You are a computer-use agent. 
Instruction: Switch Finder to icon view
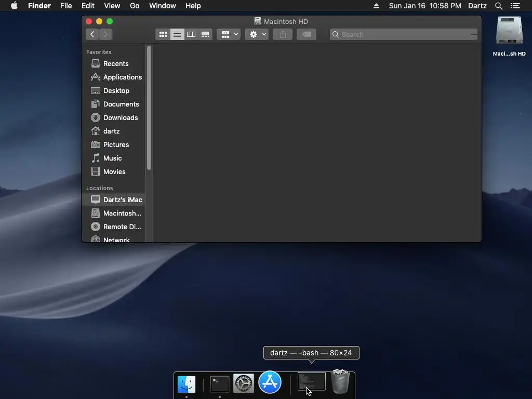tap(163, 34)
